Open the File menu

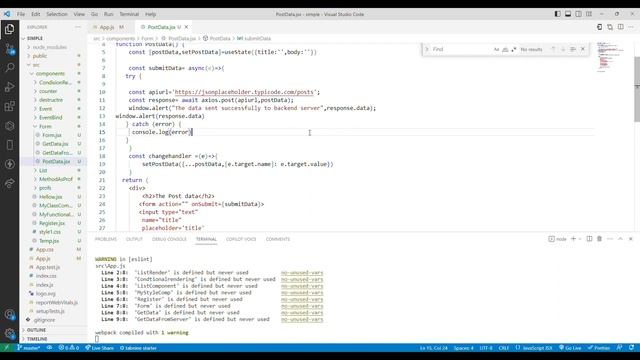coord(21,14)
